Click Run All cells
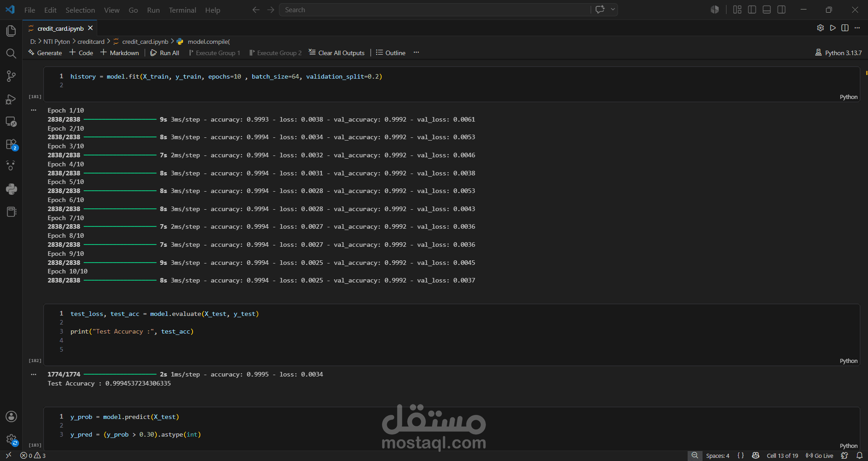 (165, 53)
